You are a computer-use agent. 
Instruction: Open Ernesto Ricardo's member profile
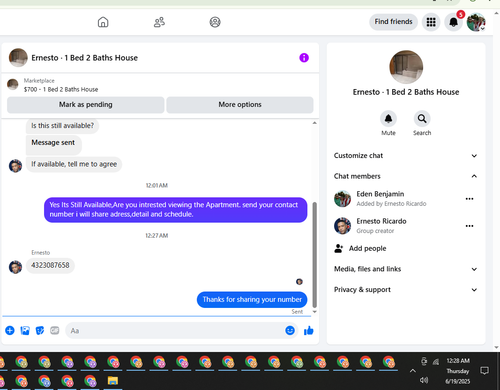tap(370, 226)
